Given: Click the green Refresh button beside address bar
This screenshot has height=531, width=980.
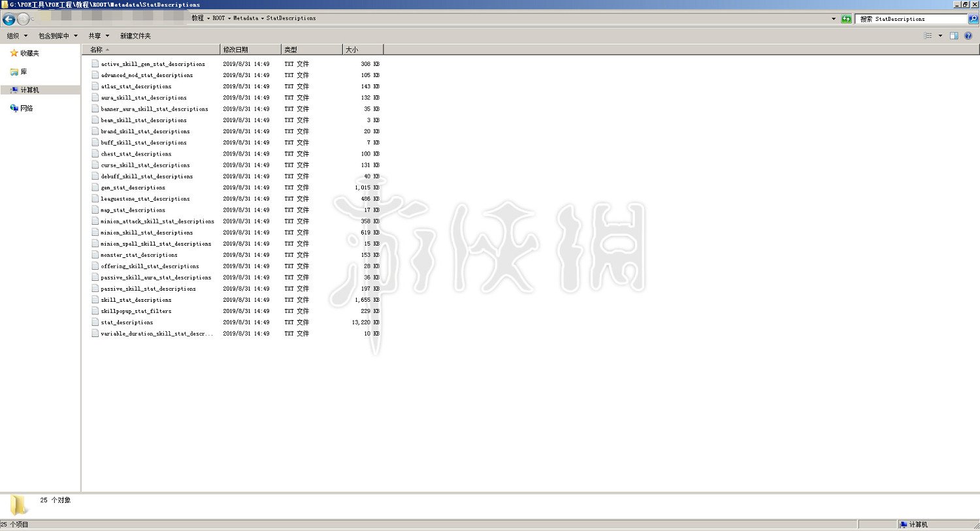Looking at the screenshot, I should click(846, 19).
